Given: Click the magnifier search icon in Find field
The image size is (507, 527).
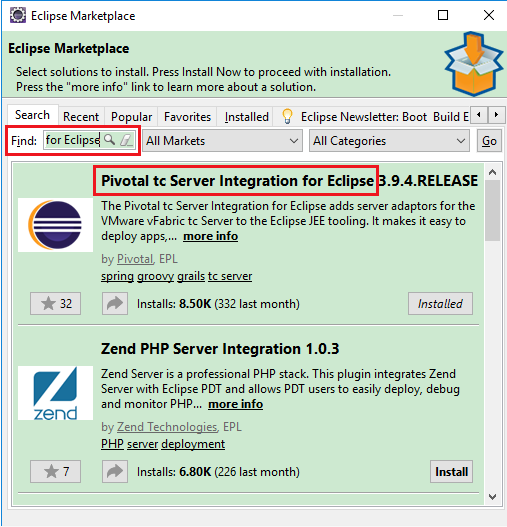Looking at the screenshot, I should click(x=110, y=140).
